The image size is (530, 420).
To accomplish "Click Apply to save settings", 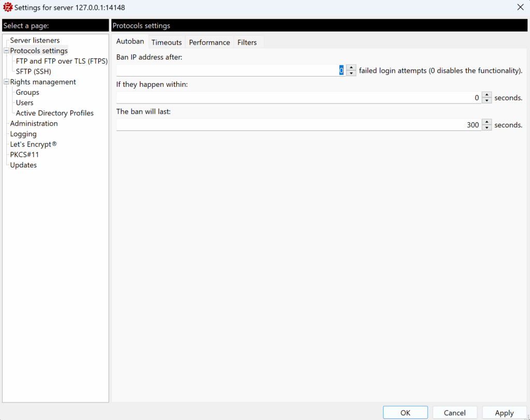I will (x=504, y=413).
